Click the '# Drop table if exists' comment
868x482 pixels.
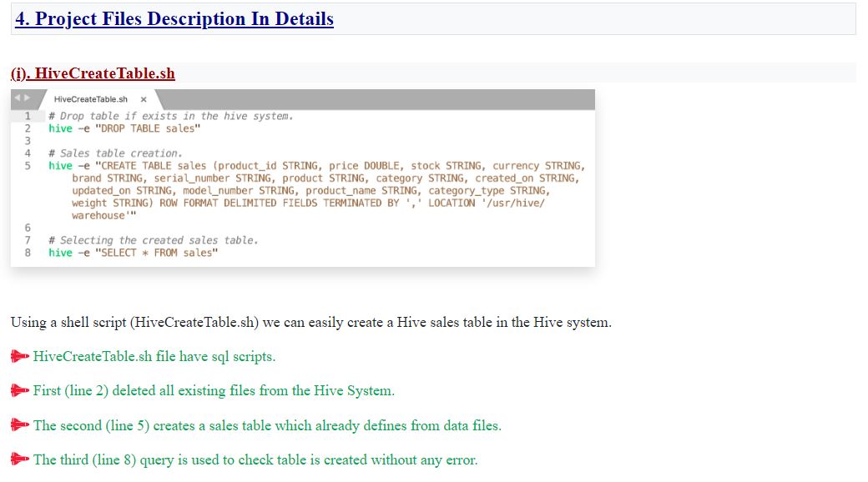point(171,116)
